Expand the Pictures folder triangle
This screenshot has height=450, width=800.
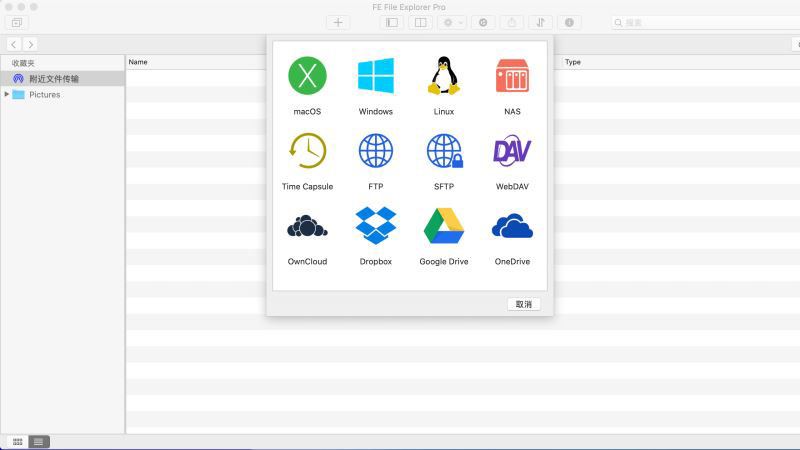7,94
